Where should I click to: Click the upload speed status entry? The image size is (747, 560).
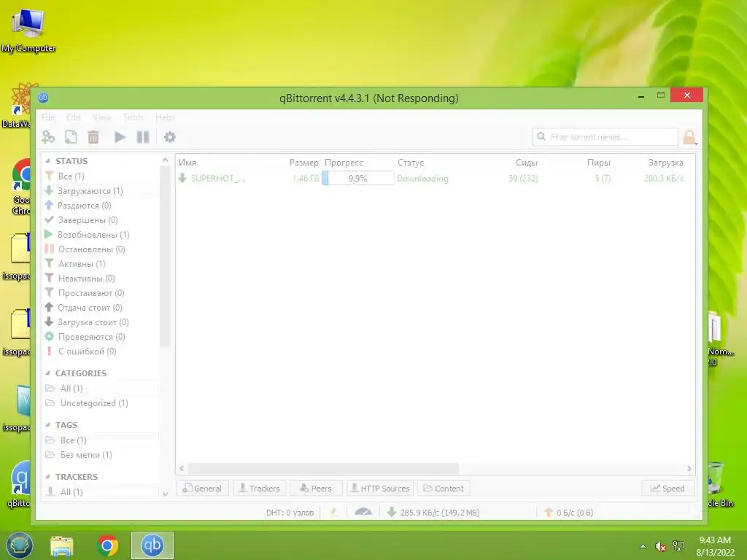click(568, 513)
